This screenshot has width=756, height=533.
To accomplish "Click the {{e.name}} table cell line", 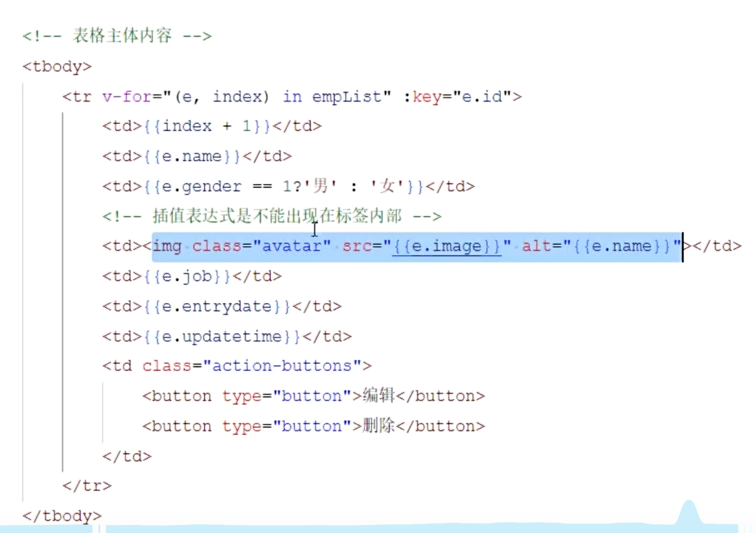I will (x=196, y=157).
